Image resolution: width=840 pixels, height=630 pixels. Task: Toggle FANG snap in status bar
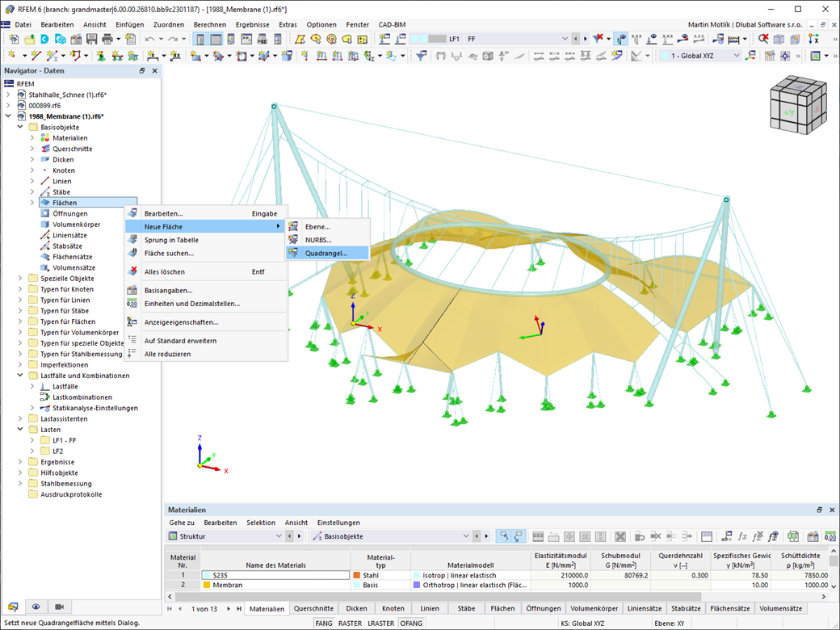pos(324,624)
